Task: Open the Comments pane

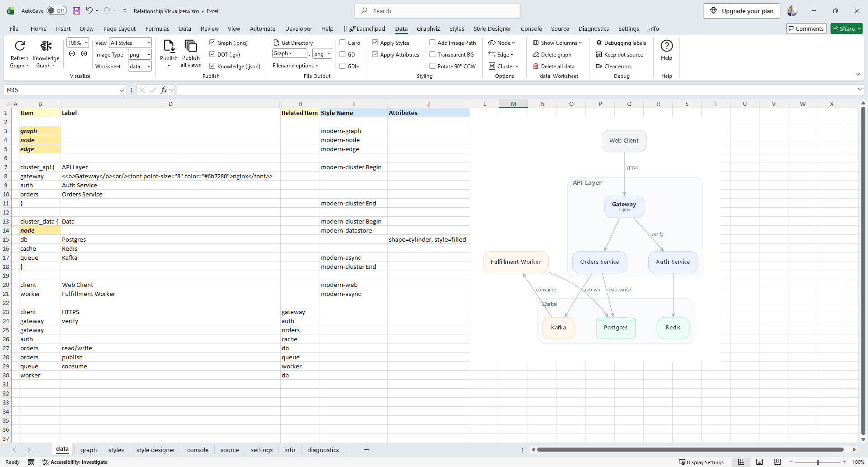Action: point(806,29)
